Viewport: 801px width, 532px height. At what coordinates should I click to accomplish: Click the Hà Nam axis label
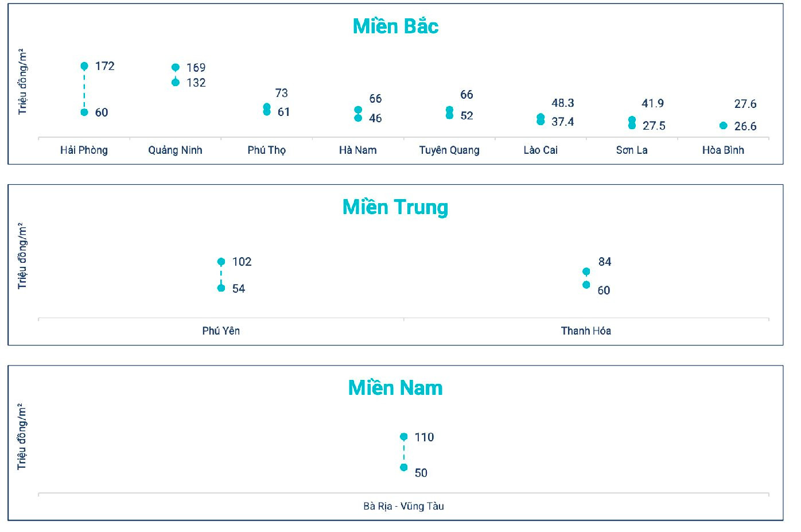tap(357, 150)
